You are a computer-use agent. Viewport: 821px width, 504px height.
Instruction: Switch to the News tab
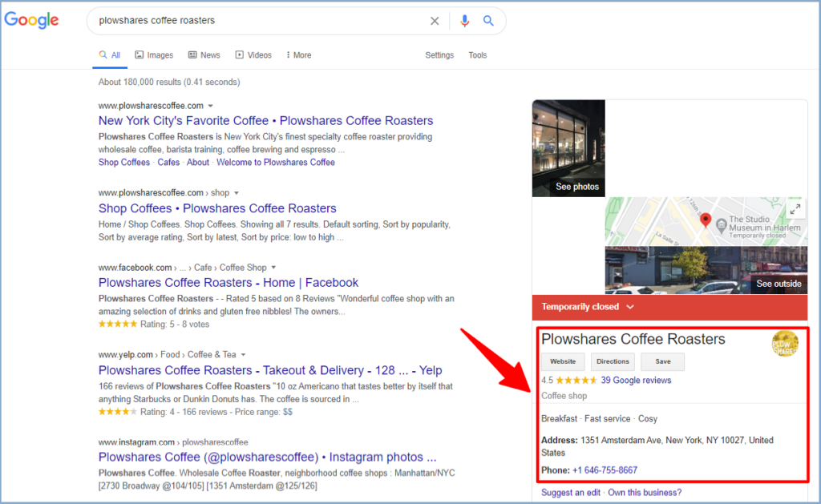pos(204,55)
